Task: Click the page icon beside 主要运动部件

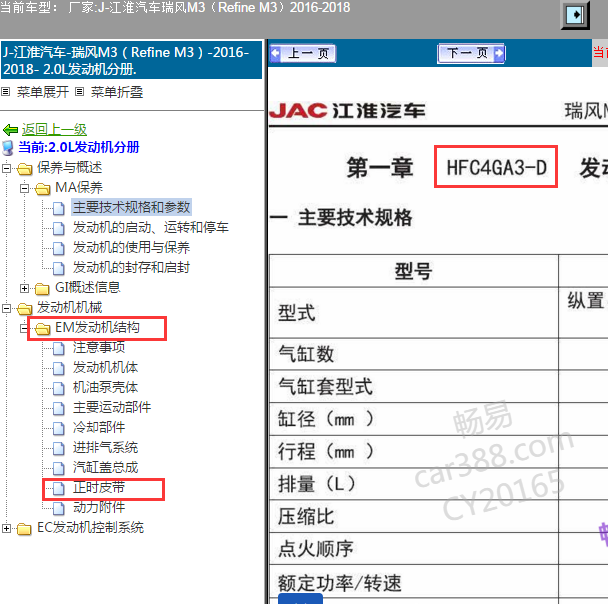Action: click(x=59, y=409)
